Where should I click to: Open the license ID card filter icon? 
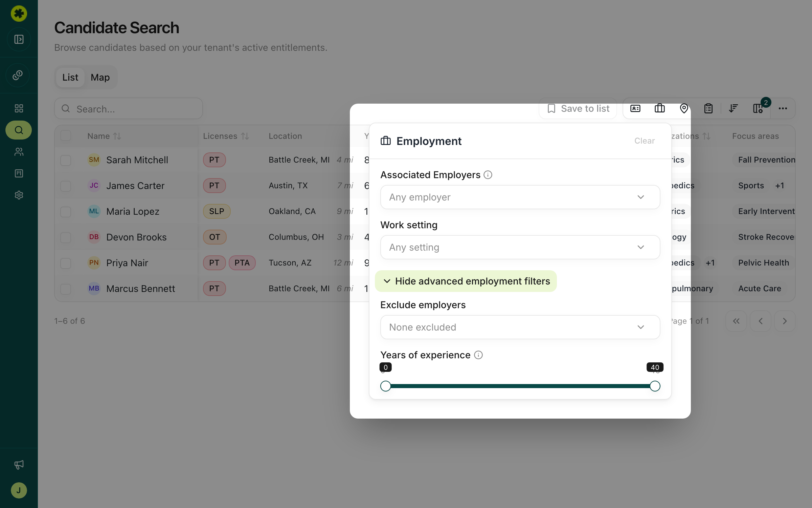pos(635,108)
